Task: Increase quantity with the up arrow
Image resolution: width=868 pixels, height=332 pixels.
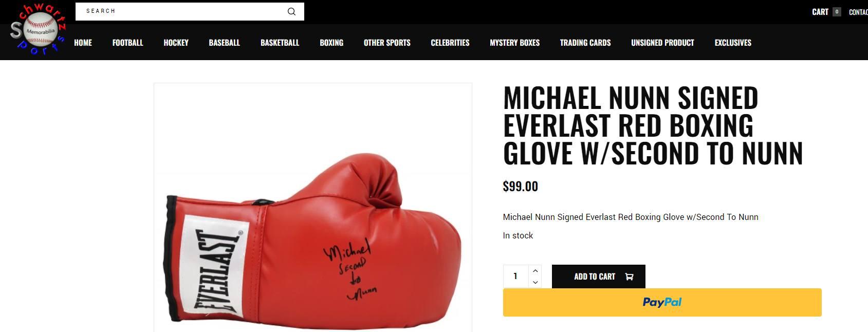Action: pos(535,271)
